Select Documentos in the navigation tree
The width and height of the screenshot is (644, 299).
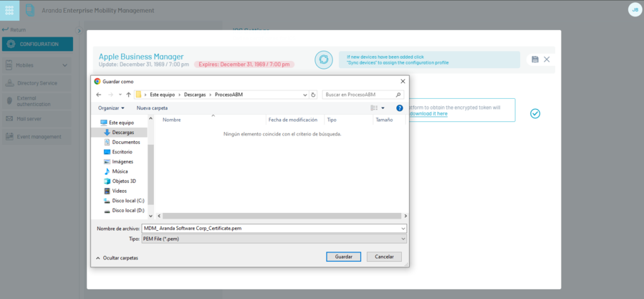[125, 142]
